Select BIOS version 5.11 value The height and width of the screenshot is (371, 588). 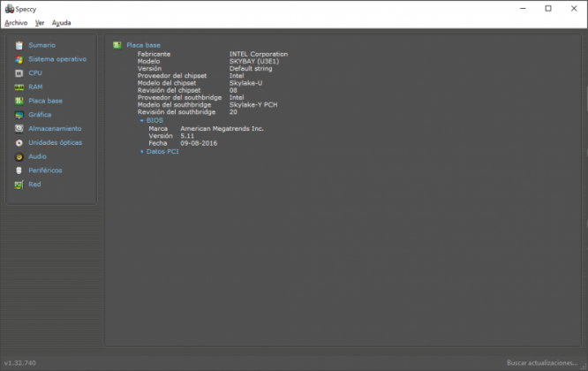pyautogui.click(x=187, y=136)
